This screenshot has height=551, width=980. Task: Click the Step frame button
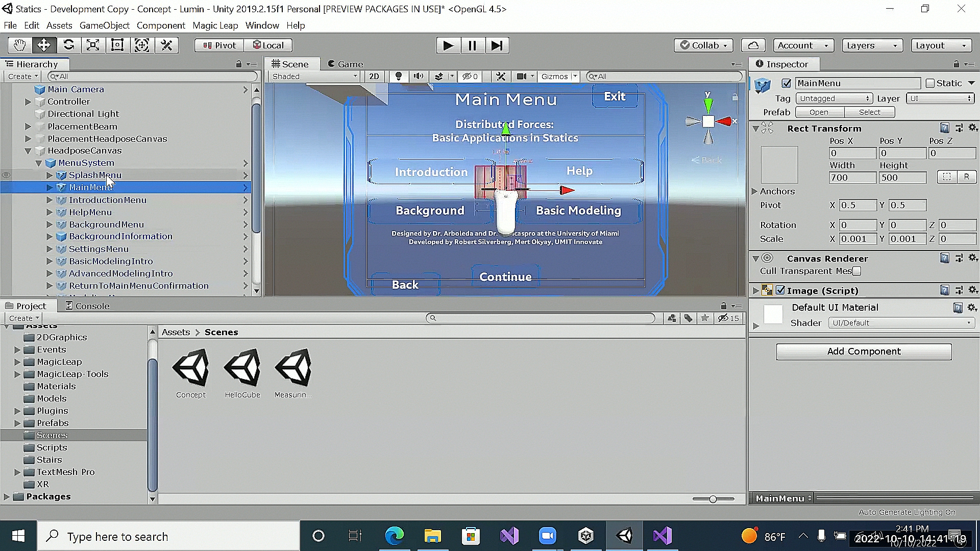(497, 45)
